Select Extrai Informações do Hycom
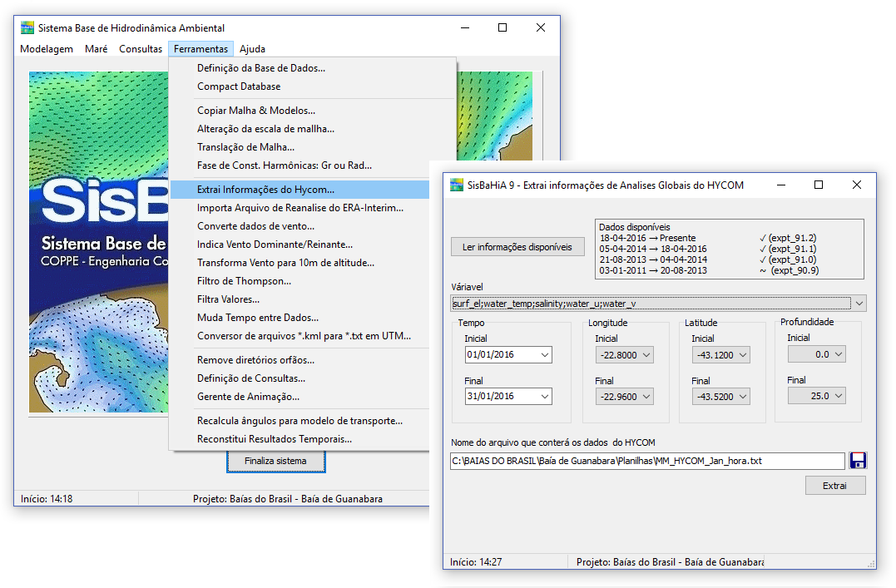The height and width of the screenshot is (588, 896). click(x=299, y=189)
